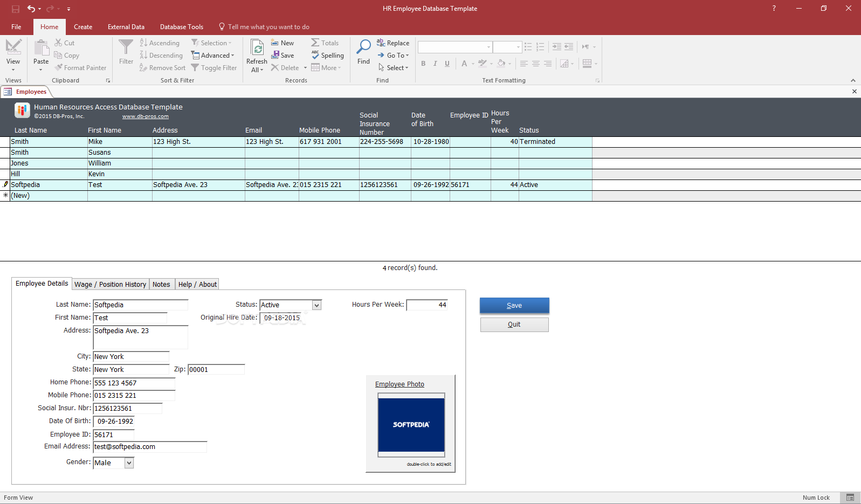The height and width of the screenshot is (504, 861).
Task: Toggle Bold text formatting
Action: point(423,64)
